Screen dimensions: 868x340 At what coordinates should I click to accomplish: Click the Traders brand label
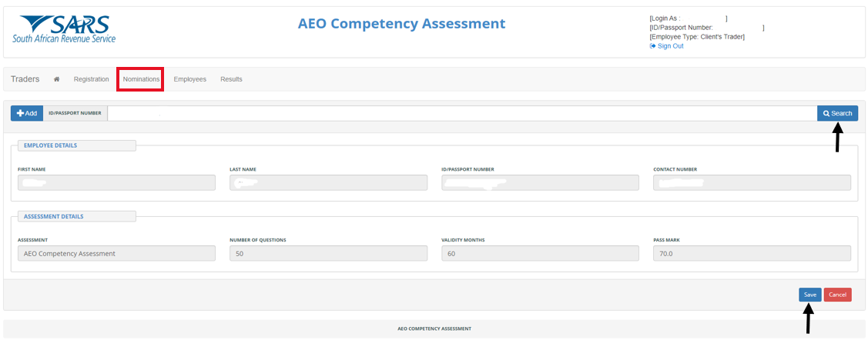[25, 79]
